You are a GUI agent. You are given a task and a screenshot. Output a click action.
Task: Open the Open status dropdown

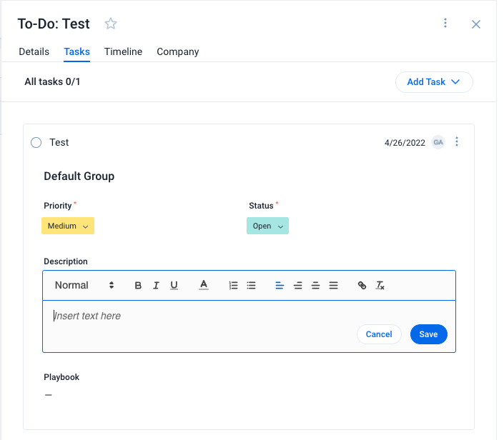pos(267,226)
